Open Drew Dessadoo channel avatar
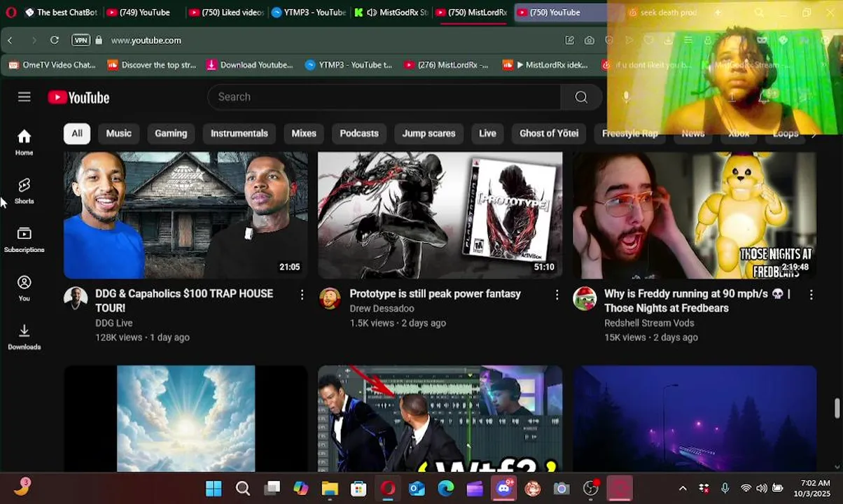Screen dimensions: 843x504 (330, 298)
